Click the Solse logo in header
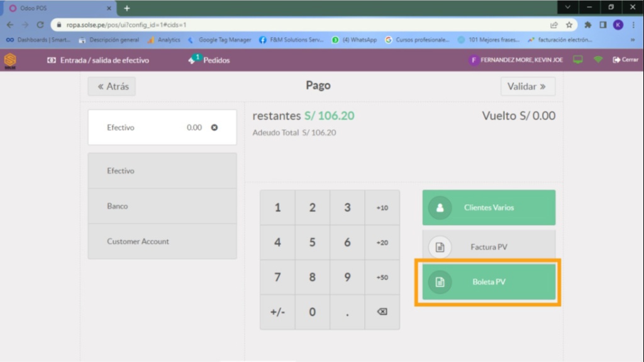The width and height of the screenshot is (644, 362). tap(10, 60)
